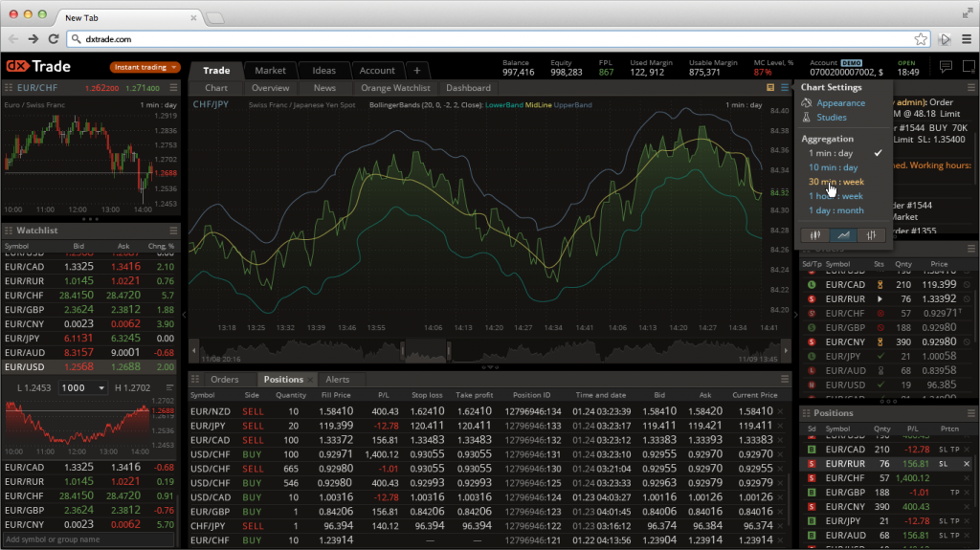Select the 1 min : day aggregation
The height and width of the screenshot is (550, 980).
(x=830, y=153)
